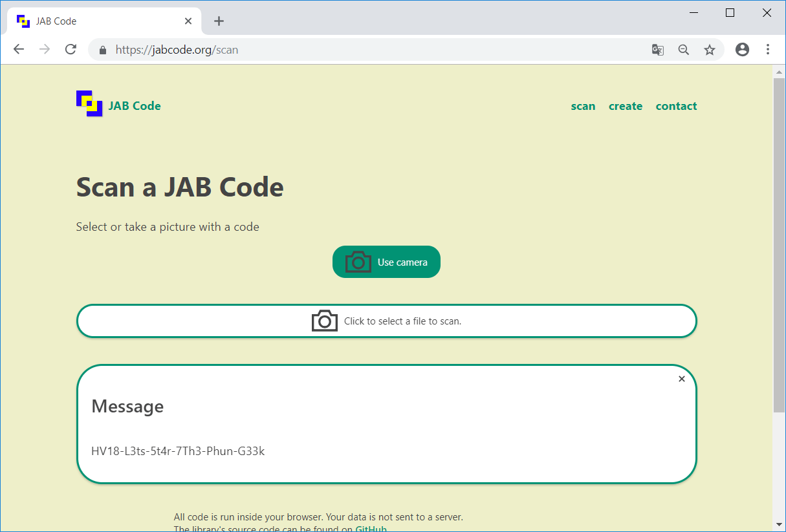786x532 pixels.
Task: Click the Google Translate icon in address bar
Action: (x=657, y=49)
